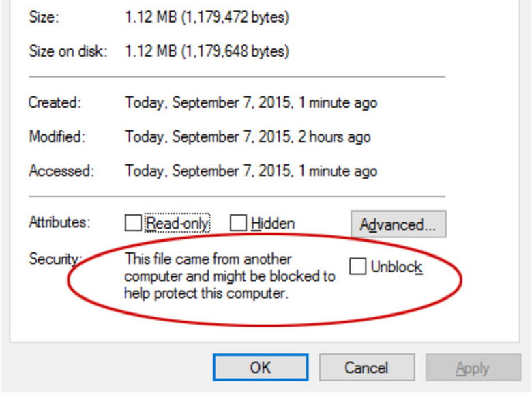Click the 'Modified:' label
The width and height of the screenshot is (532, 393).
pyautogui.click(x=57, y=136)
